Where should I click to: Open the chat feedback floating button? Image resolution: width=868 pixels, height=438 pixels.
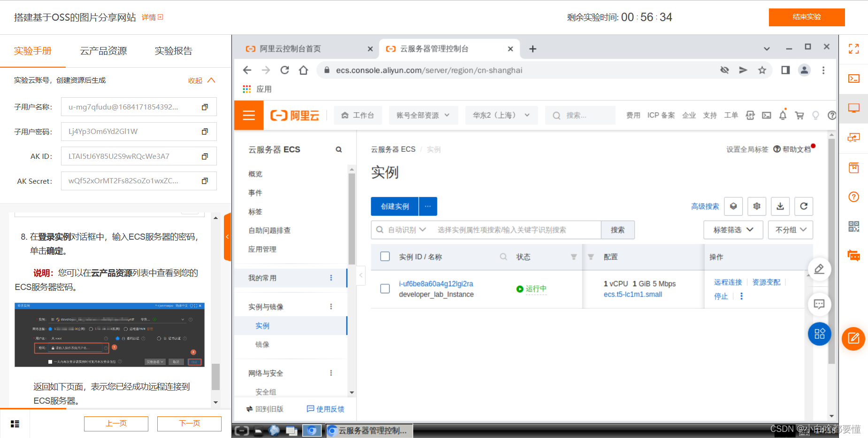pyautogui.click(x=819, y=304)
